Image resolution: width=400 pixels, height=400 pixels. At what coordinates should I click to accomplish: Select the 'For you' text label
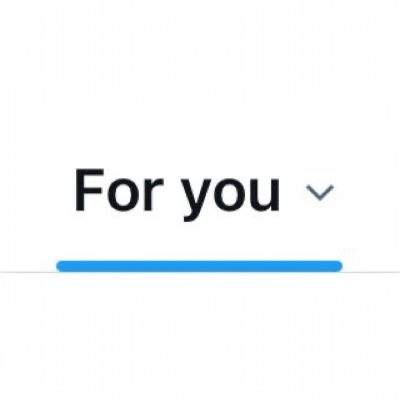tap(177, 194)
